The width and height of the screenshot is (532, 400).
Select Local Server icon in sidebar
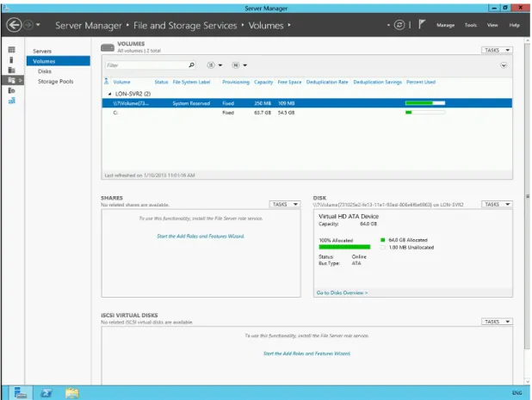(11, 60)
